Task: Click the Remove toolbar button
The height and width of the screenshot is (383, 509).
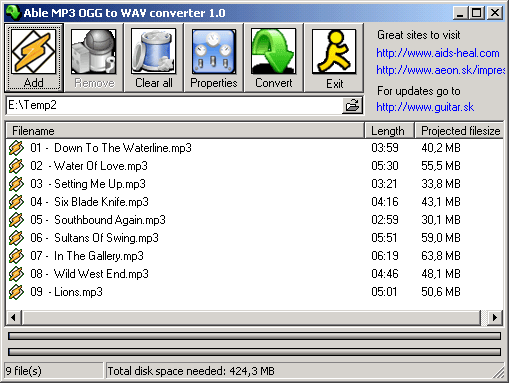Action: [94, 58]
